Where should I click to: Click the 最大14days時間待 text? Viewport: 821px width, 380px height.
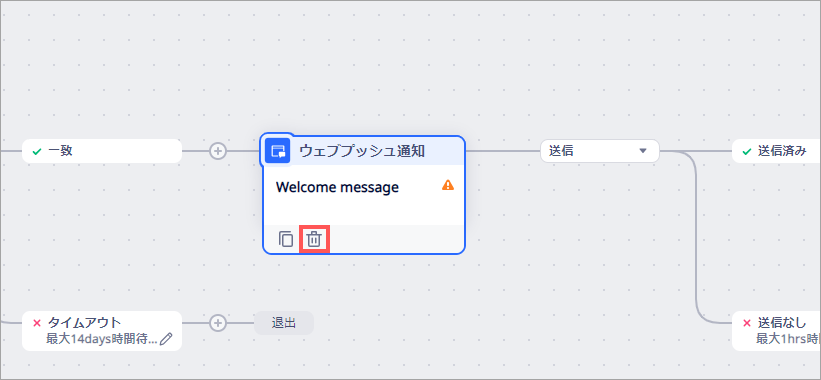[102, 339]
